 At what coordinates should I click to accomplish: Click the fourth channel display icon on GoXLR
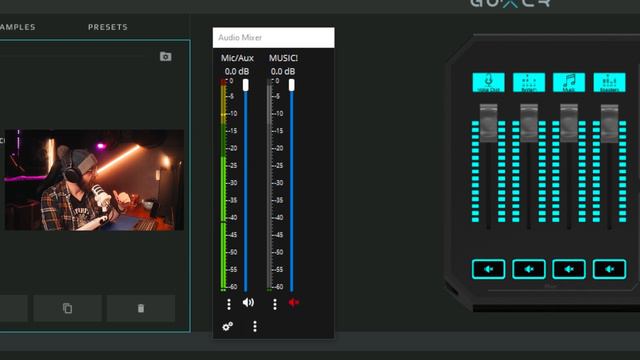[609, 82]
